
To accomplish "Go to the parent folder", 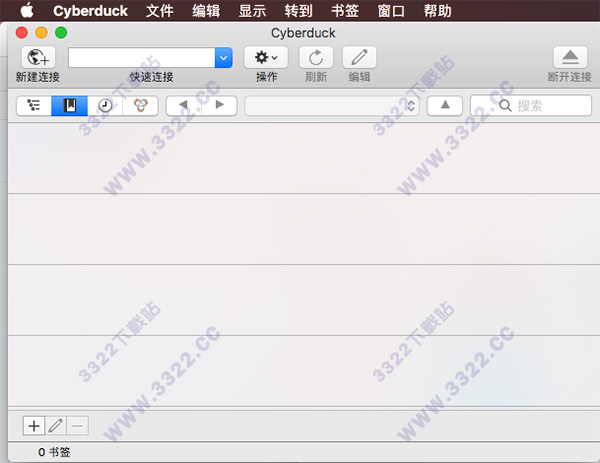I will (x=445, y=105).
